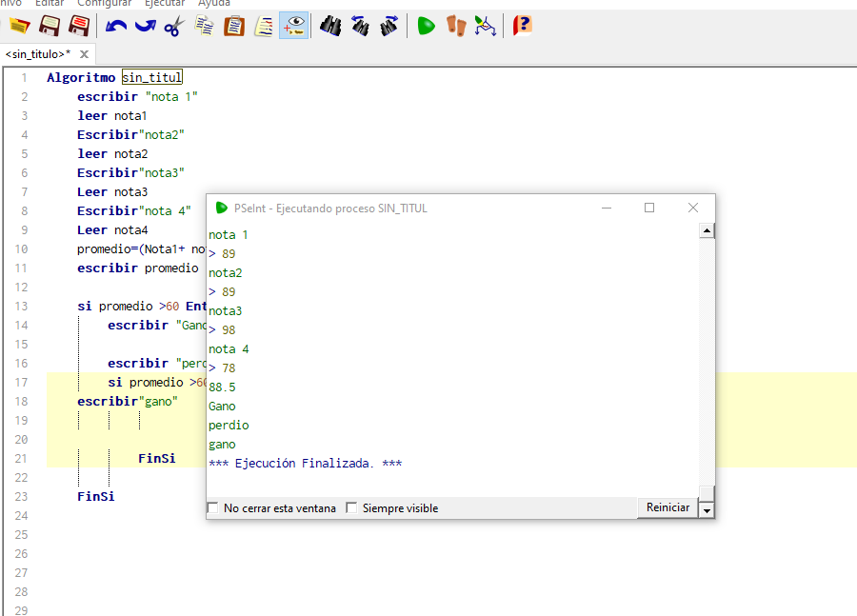Open the Ejecutar menu
Viewport: 857px width, 616px height.
(x=164, y=3)
